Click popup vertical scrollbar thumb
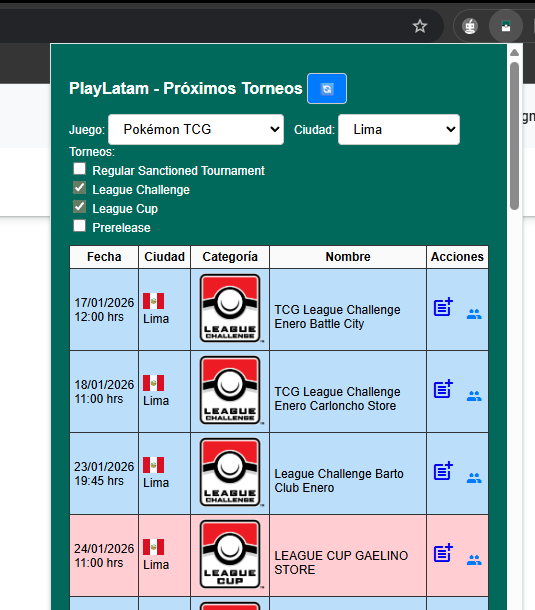Viewport: 535px width, 610px height. tap(514, 136)
